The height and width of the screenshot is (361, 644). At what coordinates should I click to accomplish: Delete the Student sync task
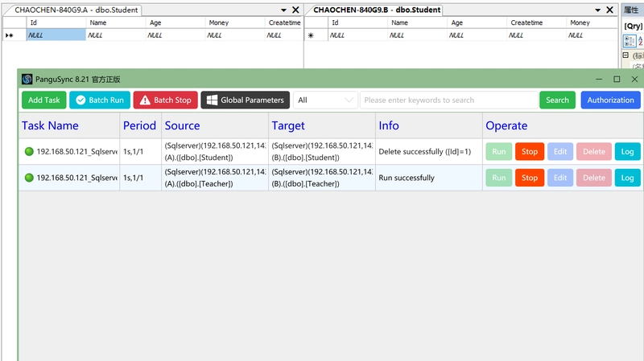click(594, 151)
